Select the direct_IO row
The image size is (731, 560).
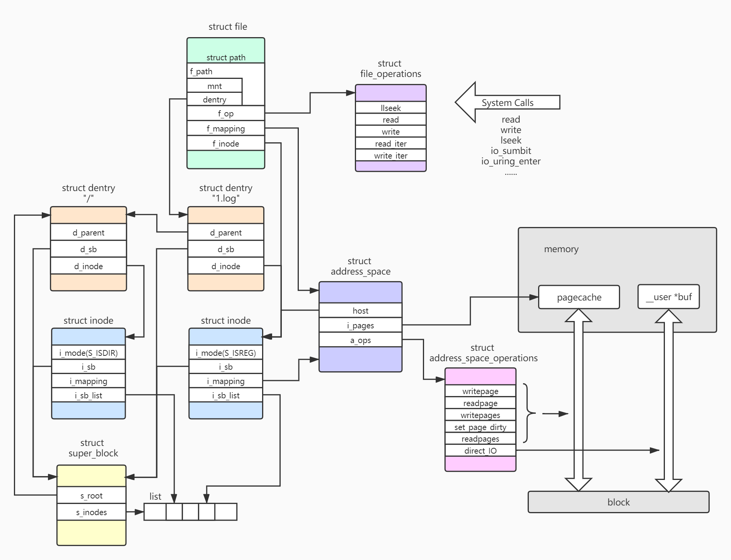[480, 451]
